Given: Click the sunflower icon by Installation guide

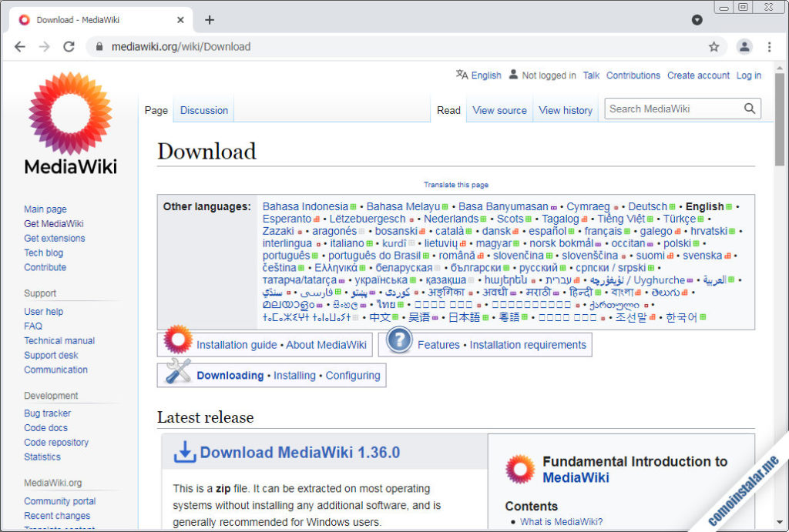Looking at the screenshot, I should tap(178, 339).
